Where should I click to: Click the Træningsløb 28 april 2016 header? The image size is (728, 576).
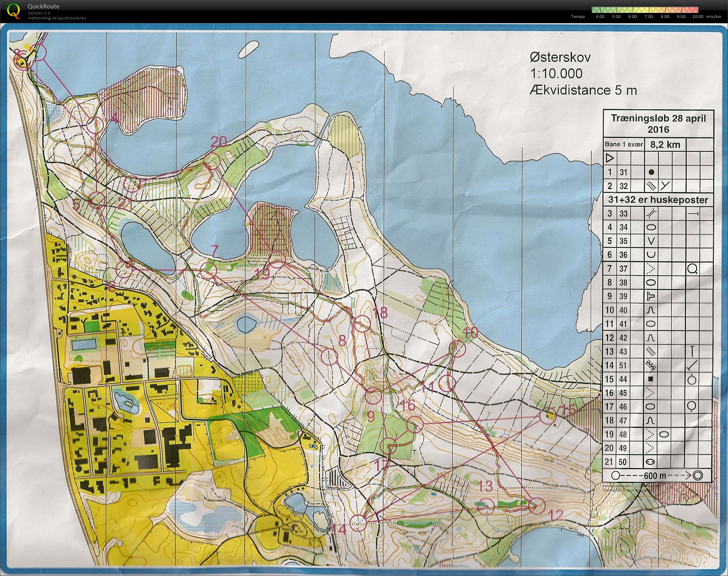tap(658, 124)
